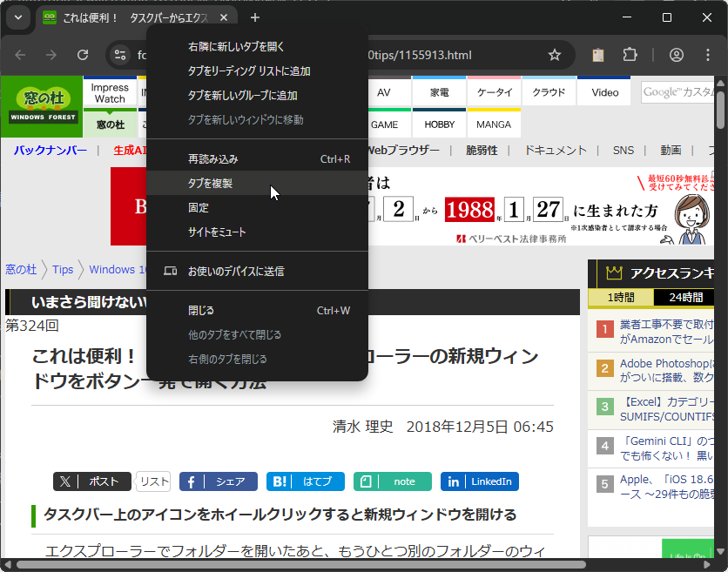Click the site information icon in the address bar

(118, 54)
